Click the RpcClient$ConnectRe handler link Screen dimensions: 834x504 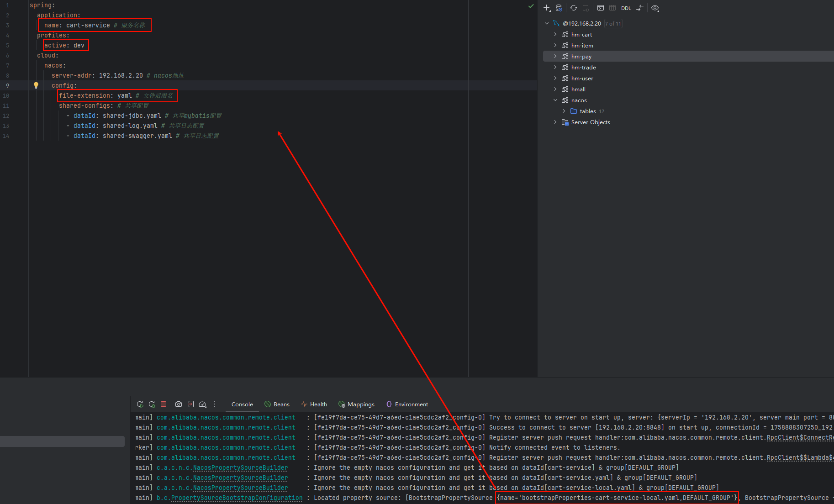click(x=800, y=437)
